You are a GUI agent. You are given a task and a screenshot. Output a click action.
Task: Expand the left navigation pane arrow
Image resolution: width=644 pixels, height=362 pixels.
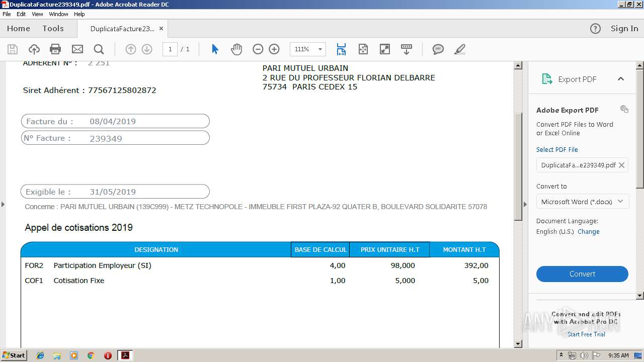[x=3, y=204]
